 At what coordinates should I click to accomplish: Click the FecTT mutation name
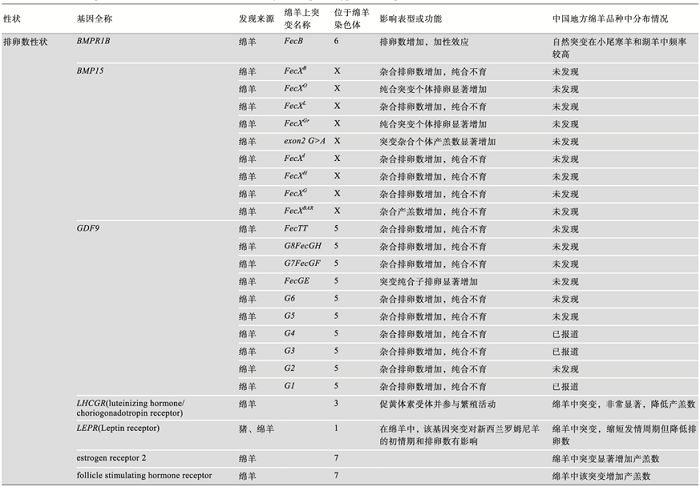coord(296,229)
